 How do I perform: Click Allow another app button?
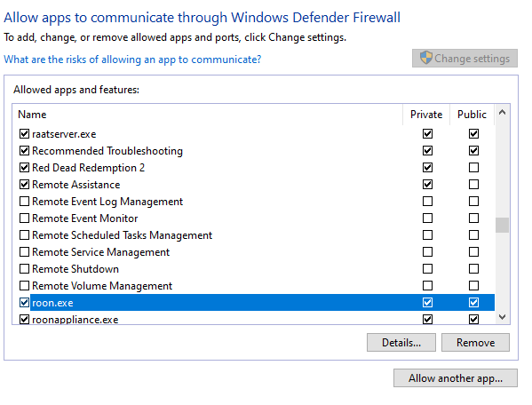[x=456, y=377]
